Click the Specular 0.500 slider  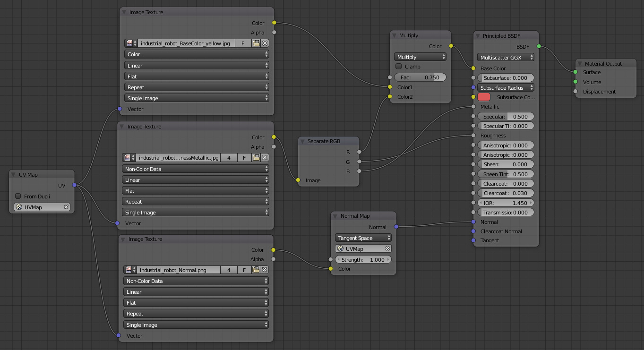[x=506, y=117]
